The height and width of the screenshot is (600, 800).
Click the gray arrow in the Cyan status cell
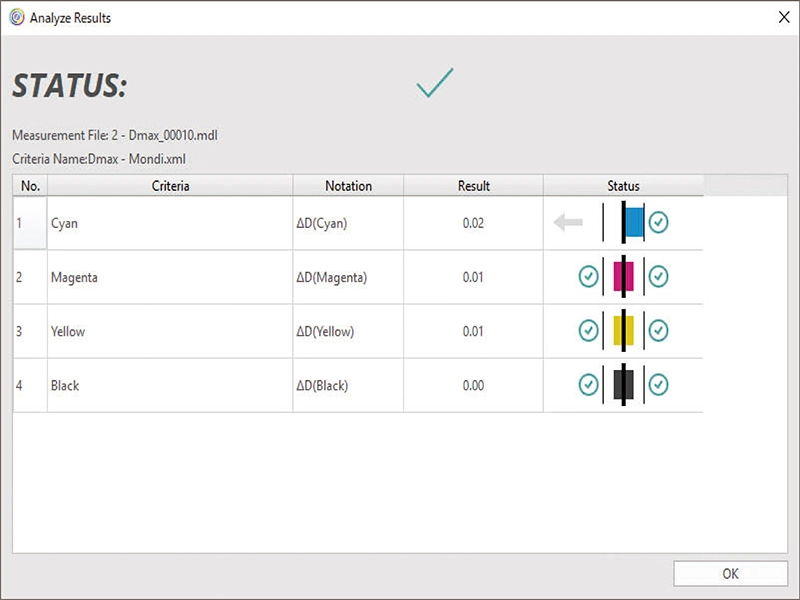coord(568,222)
